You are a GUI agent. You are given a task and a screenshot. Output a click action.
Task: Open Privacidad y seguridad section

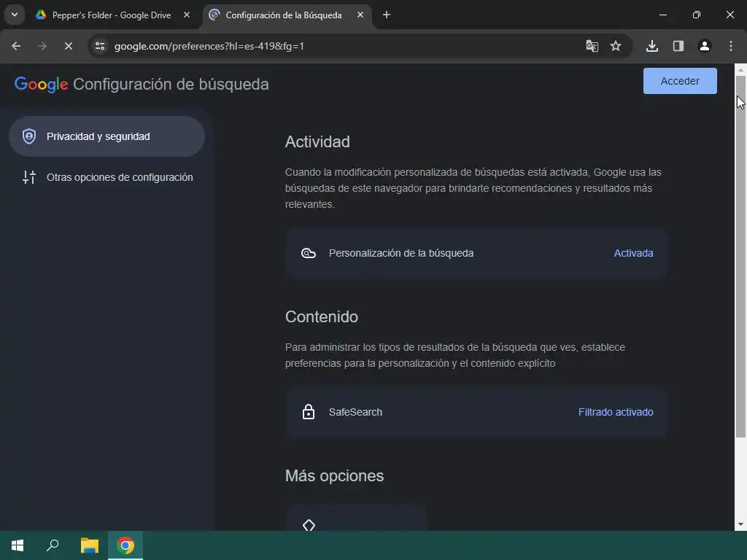pyautogui.click(x=107, y=136)
